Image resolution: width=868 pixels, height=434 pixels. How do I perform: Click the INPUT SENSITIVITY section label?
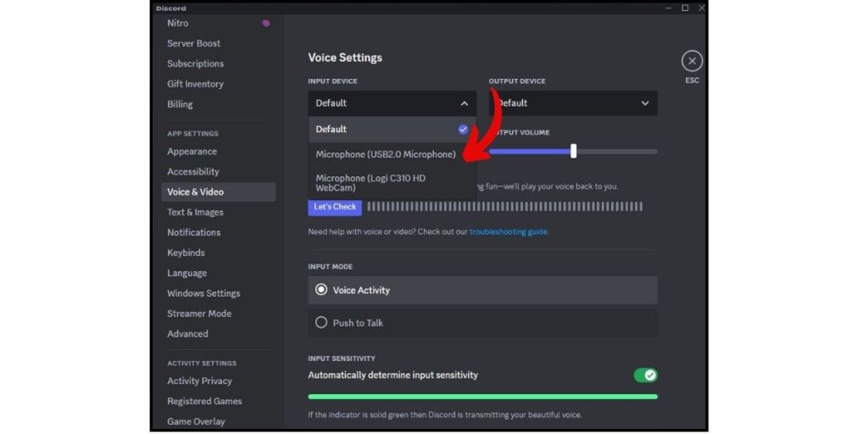(x=342, y=359)
